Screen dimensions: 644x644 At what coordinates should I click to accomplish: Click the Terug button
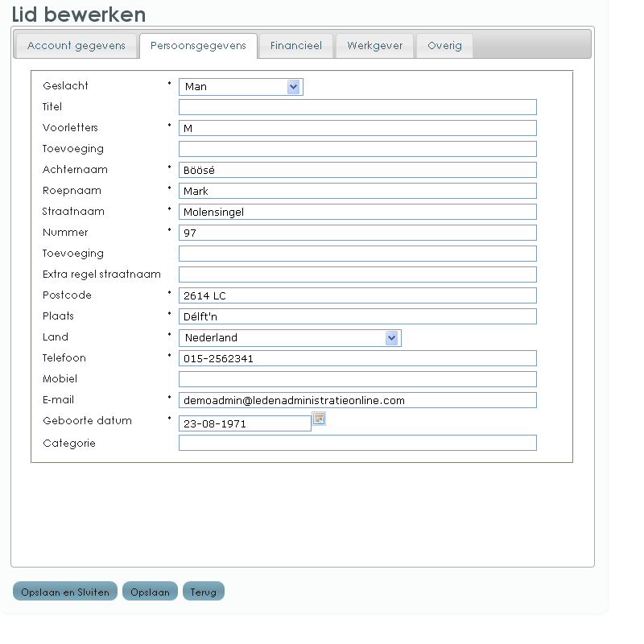pos(204,592)
